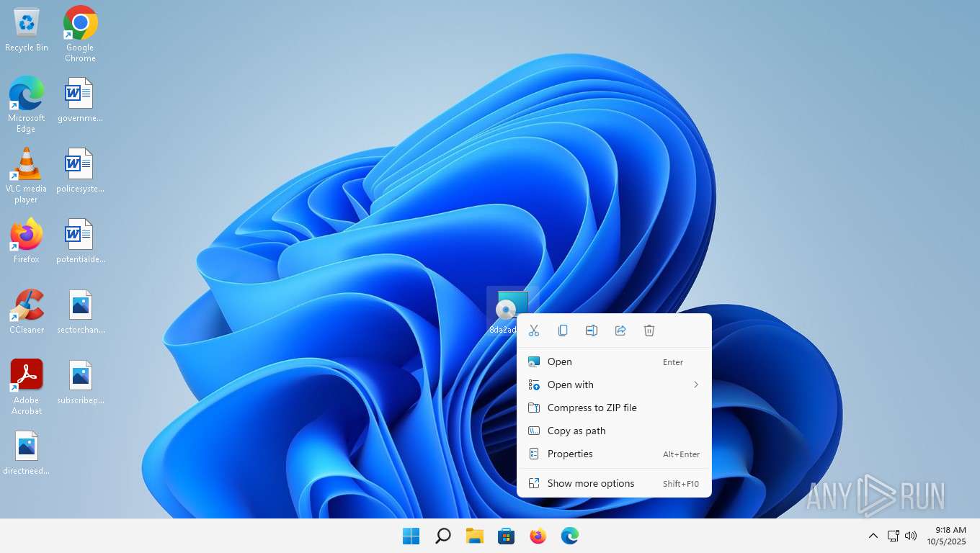The height and width of the screenshot is (553, 980).
Task: Launch Firefox from the taskbar
Action: [x=538, y=536]
